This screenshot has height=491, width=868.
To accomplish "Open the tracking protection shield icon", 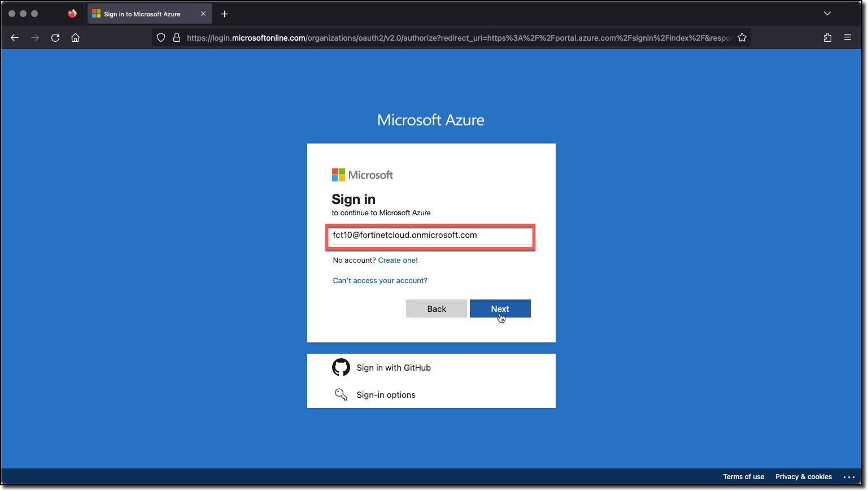I will 161,38.
